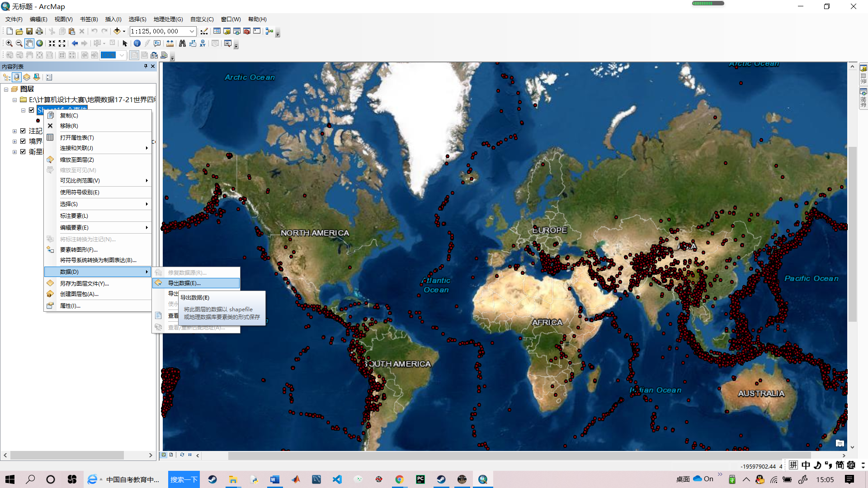Choose 缩放至图层(Z) in context menu
This screenshot has width=868, height=488.
click(98, 160)
